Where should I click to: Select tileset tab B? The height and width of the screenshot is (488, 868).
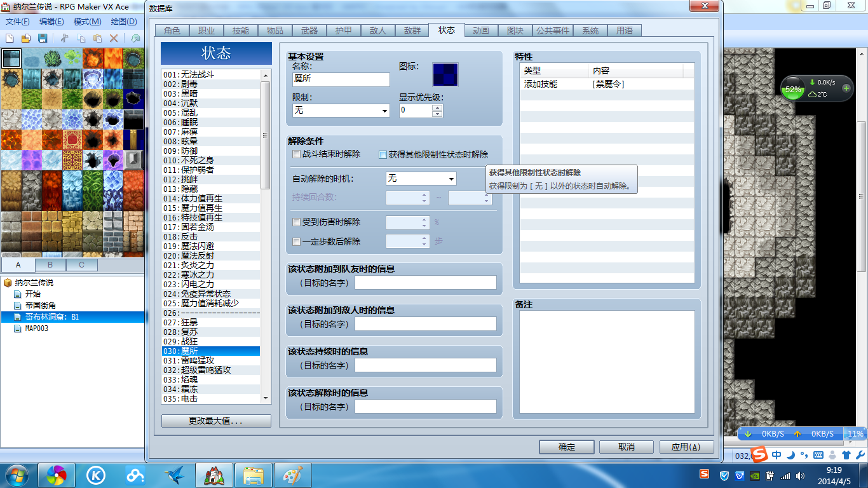[x=51, y=264]
